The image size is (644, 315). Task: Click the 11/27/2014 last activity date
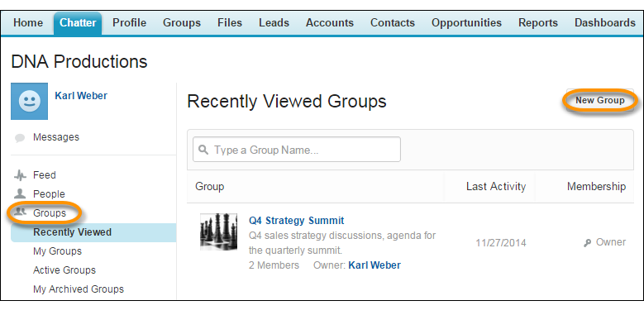pyautogui.click(x=501, y=243)
